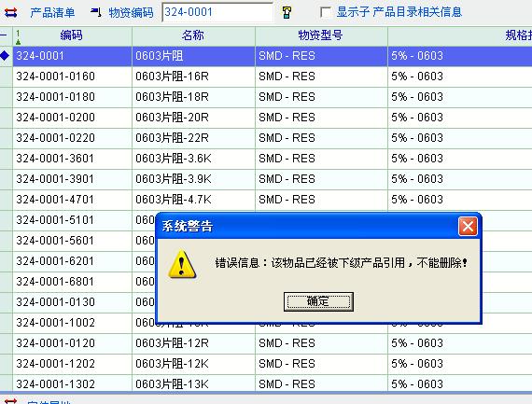Click the yellow search icon next to code field

(x=287, y=12)
